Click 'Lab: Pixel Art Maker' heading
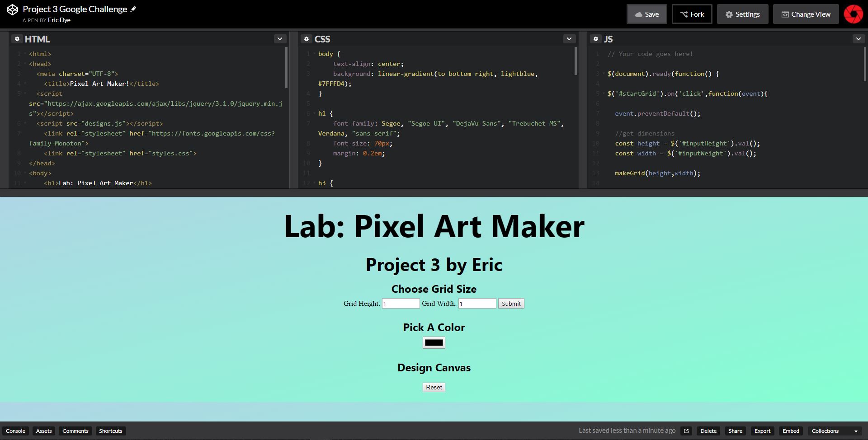Viewport: 868px width, 440px height. [434, 226]
